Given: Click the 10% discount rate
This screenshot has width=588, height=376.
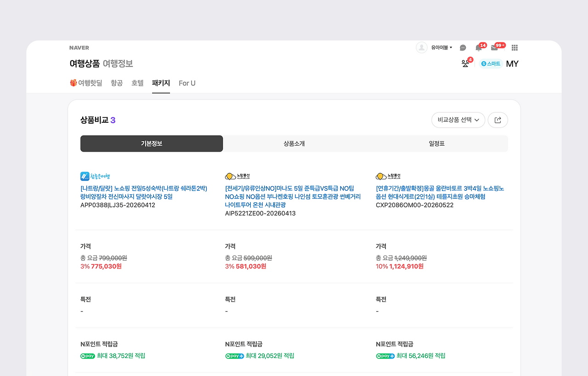Looking at the screenshot, I should pyautogui.click(x=382, y=266).
